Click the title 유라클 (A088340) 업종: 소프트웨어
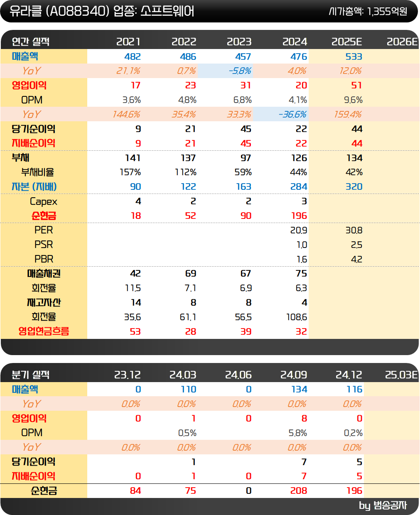This screenshot has width=420, height=515. (x=102, y=11)
